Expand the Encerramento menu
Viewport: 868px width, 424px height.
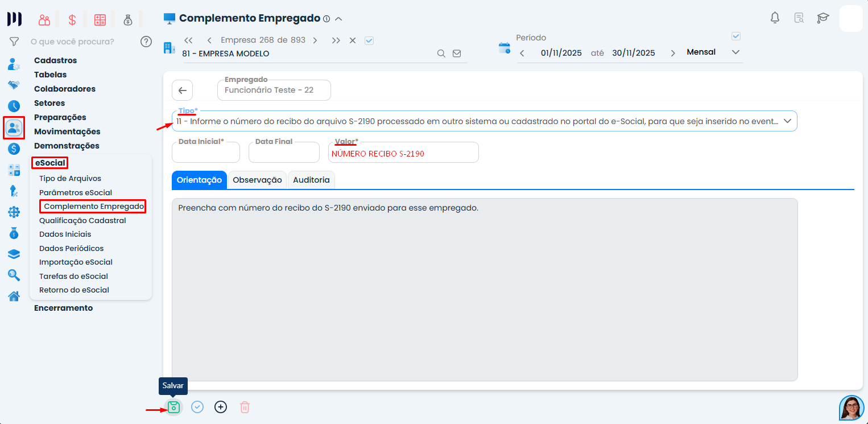[63, 308]
